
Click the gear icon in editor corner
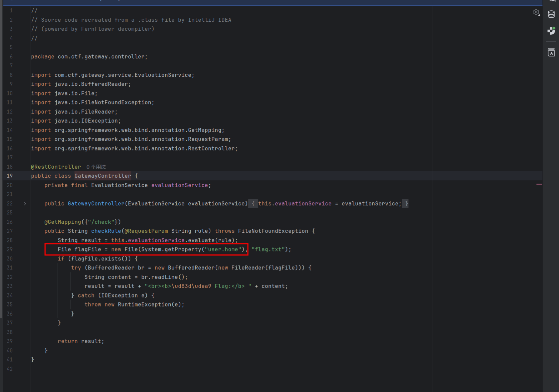pos(536,12)
